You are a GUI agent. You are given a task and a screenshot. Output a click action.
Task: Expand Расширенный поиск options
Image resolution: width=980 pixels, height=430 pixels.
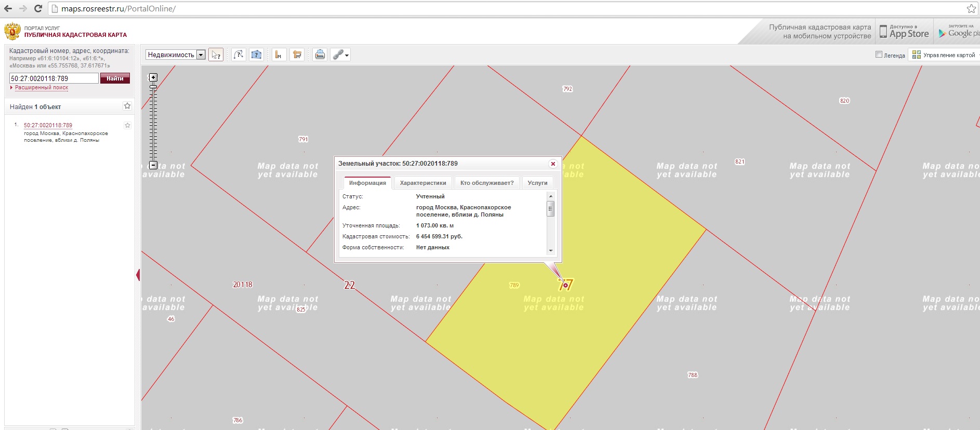pyautogui.click(x=41, y=88)
